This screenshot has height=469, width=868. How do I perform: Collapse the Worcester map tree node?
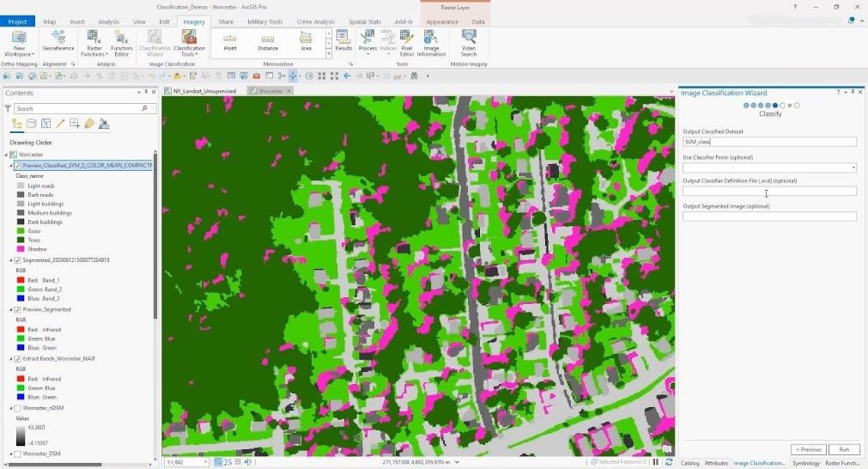click(x=7, y=155)
